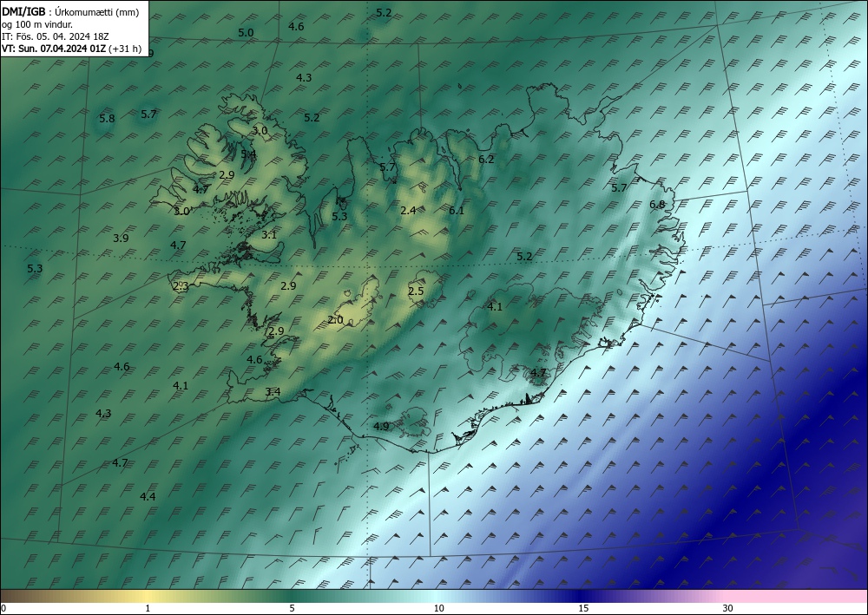Select the 5.8 value on the map
Viewport: 868px width, 615px height.
(107, 118)
